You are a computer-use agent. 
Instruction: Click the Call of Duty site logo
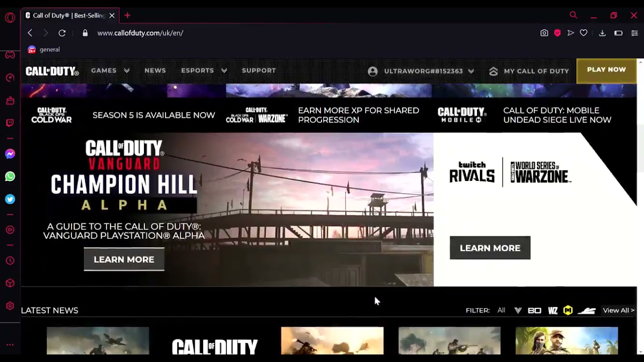coord(52,71)
